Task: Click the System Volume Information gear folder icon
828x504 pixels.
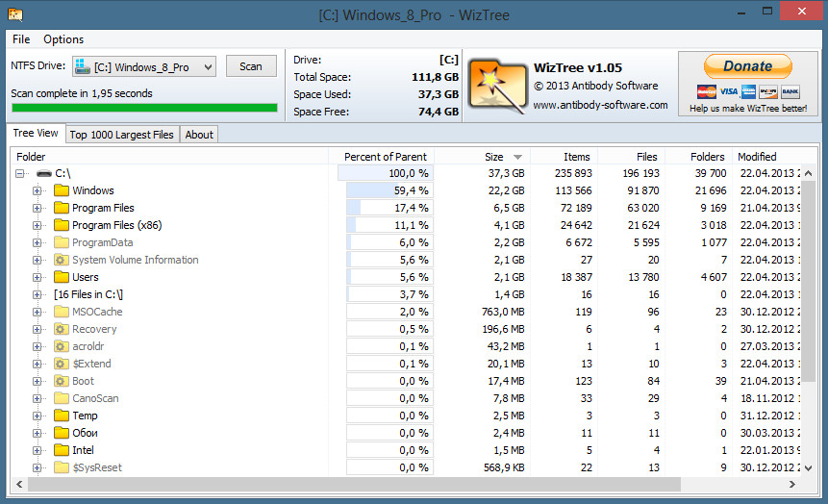Action: [x=62, y=260]
